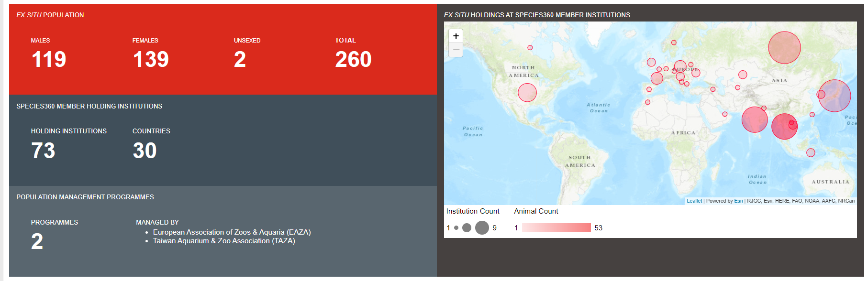Open the Esri attribution link
Viewport: 868px width, 281px height.
[x=738, y=201]
